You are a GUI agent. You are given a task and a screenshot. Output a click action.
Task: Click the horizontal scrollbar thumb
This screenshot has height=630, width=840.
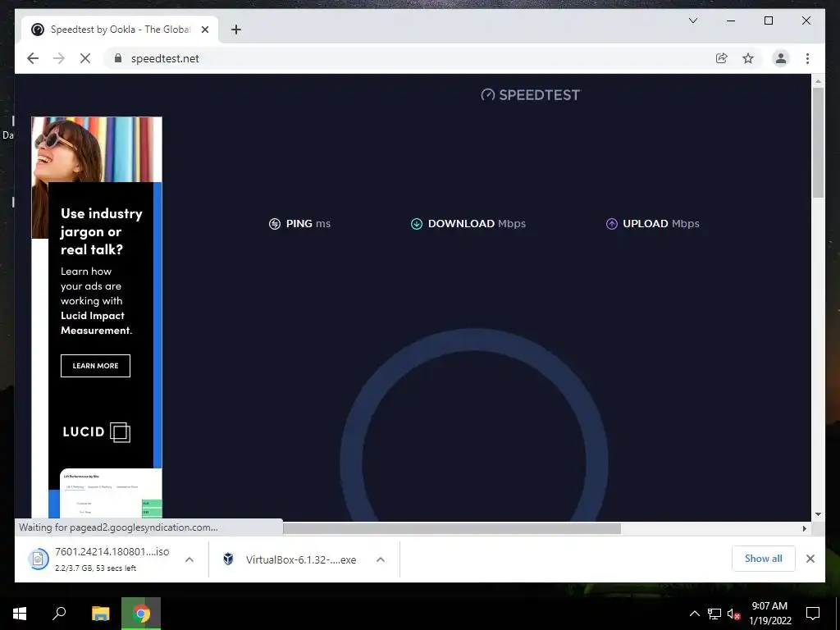click(452, 529)
